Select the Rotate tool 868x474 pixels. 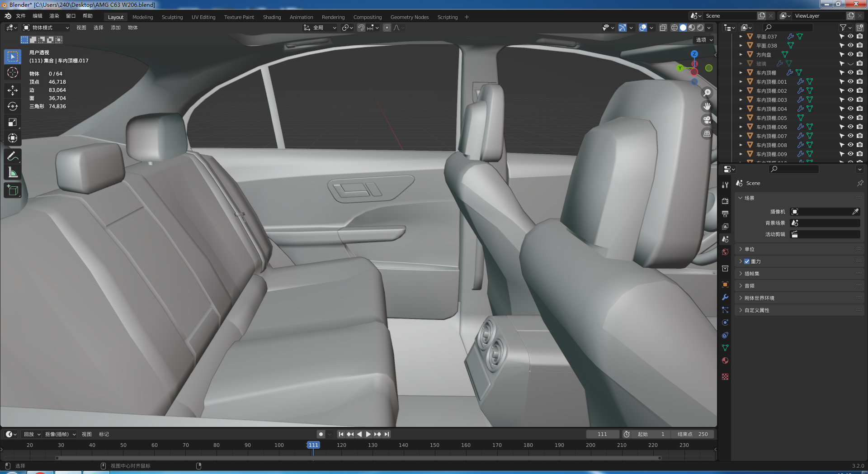tap(13, 106)
